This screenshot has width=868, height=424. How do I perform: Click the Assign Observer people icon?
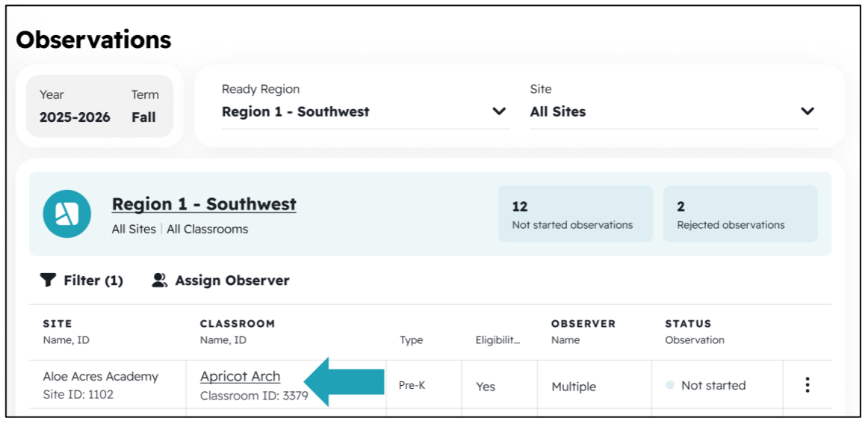click(x=160, y=280)
